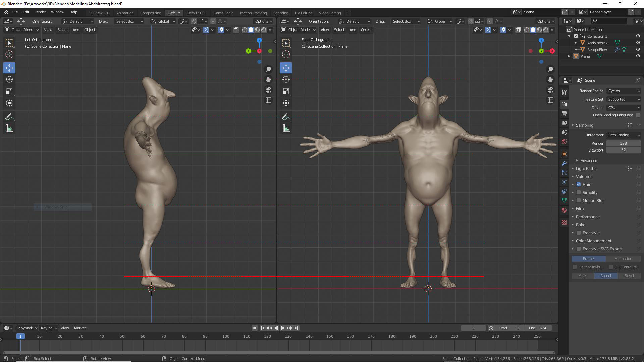The image size is (644, 362).
Task: Switch orthographic/perspective grid icon in front viewport
Action: pos(550,100)
